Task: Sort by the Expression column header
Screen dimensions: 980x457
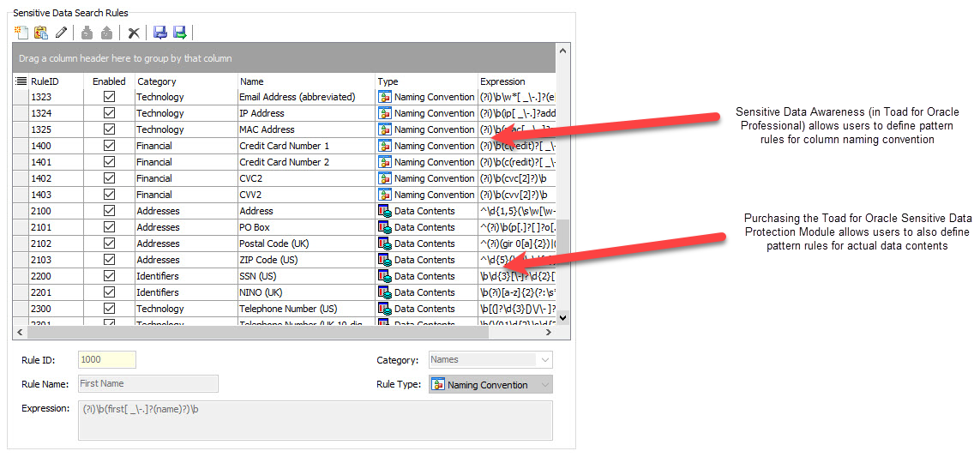Action: tap(517, 81)
